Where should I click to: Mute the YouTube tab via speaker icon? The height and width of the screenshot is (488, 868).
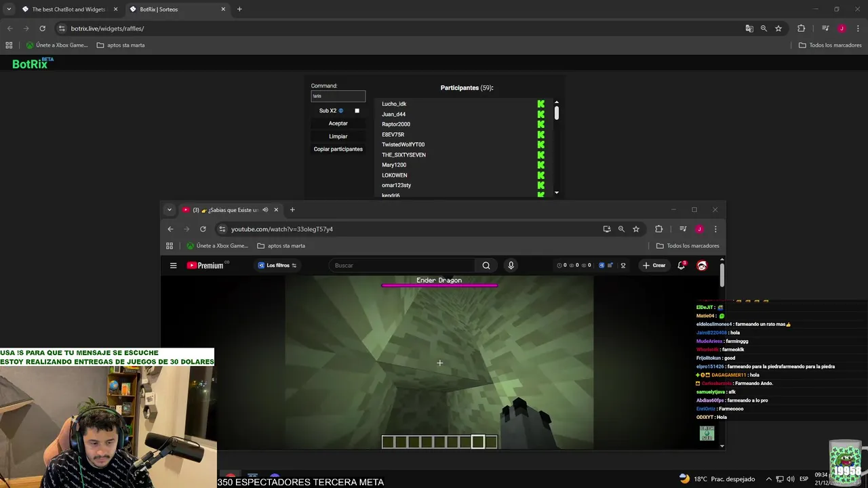coord(265,209)
